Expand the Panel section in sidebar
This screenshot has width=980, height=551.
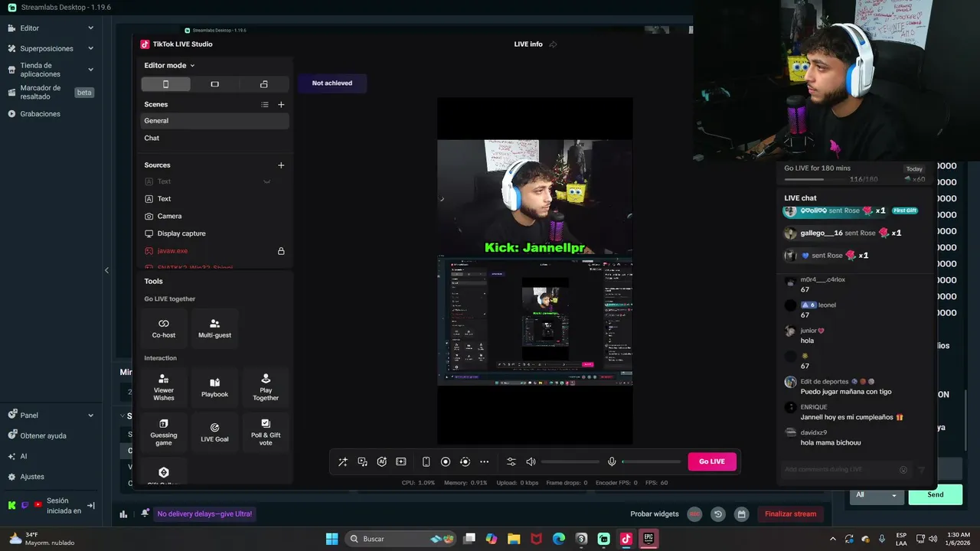click(90, 416)
